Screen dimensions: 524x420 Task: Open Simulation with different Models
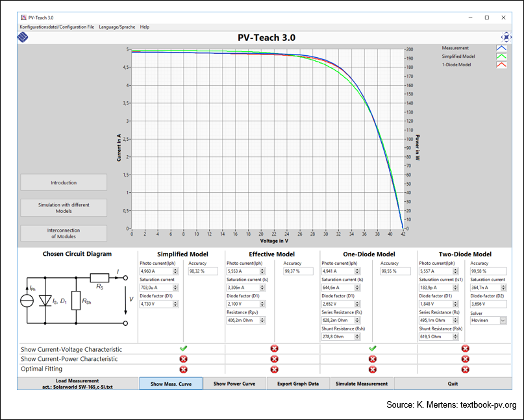tap(64, 208)
